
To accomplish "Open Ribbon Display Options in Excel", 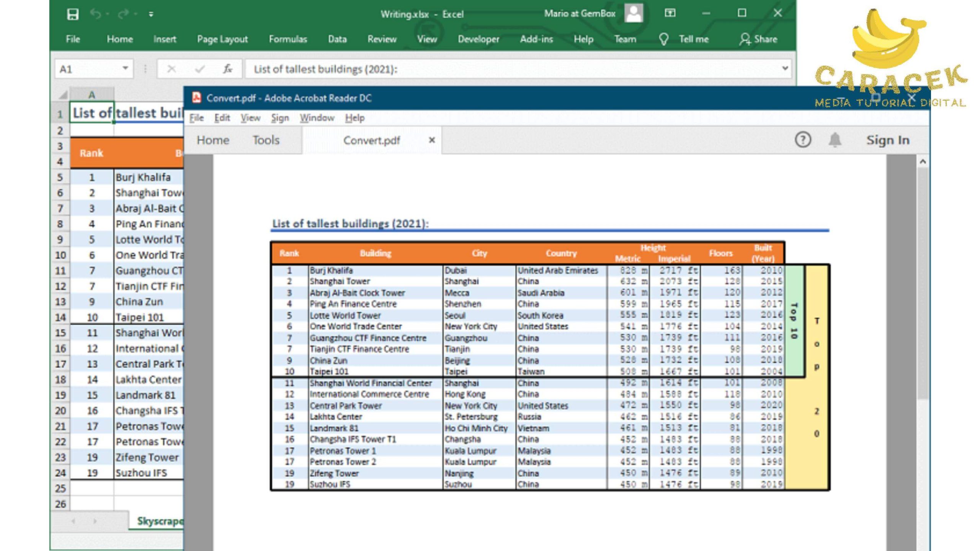I will pos(670,13).
